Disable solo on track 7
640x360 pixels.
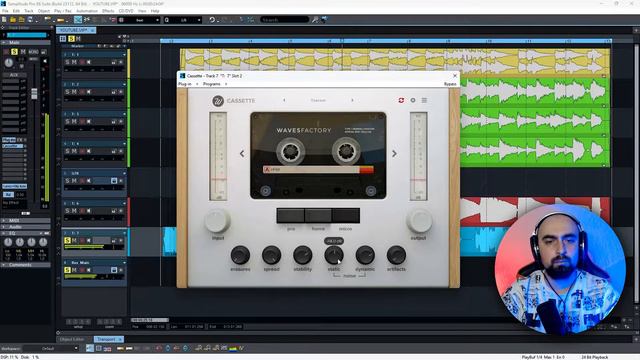67,240
